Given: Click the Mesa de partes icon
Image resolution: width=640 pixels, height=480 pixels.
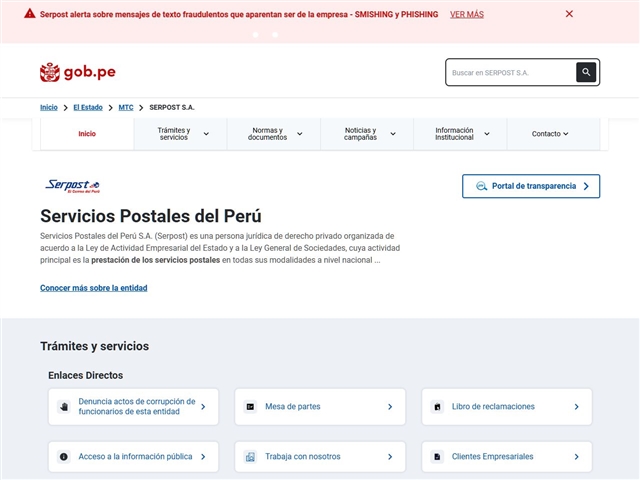Looking at the screenshot, I should click(250, 407).
